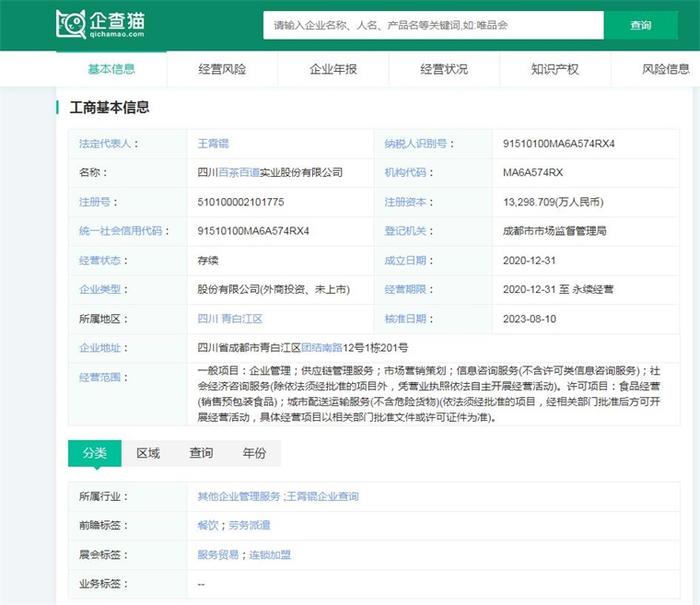Open legal representative 王霄锟 link
Viewport: 700px width, 605px height.
[213, 144]
